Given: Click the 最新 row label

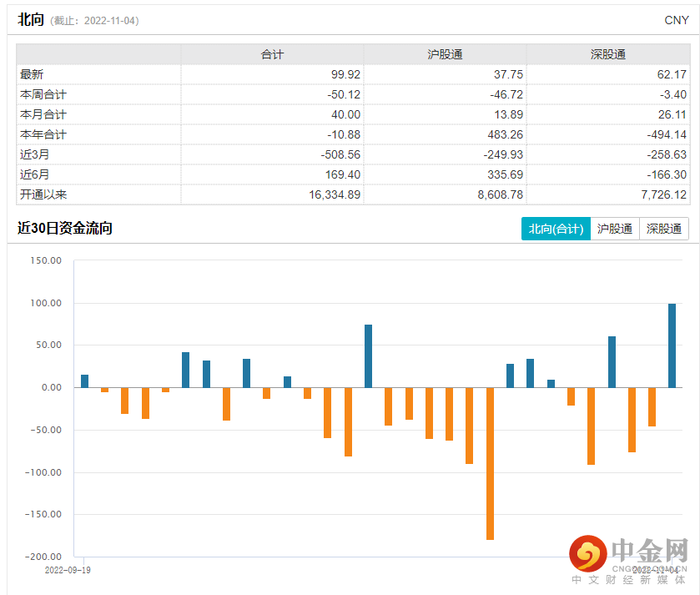Looking at the screenshot, I should tap(31, 74).
